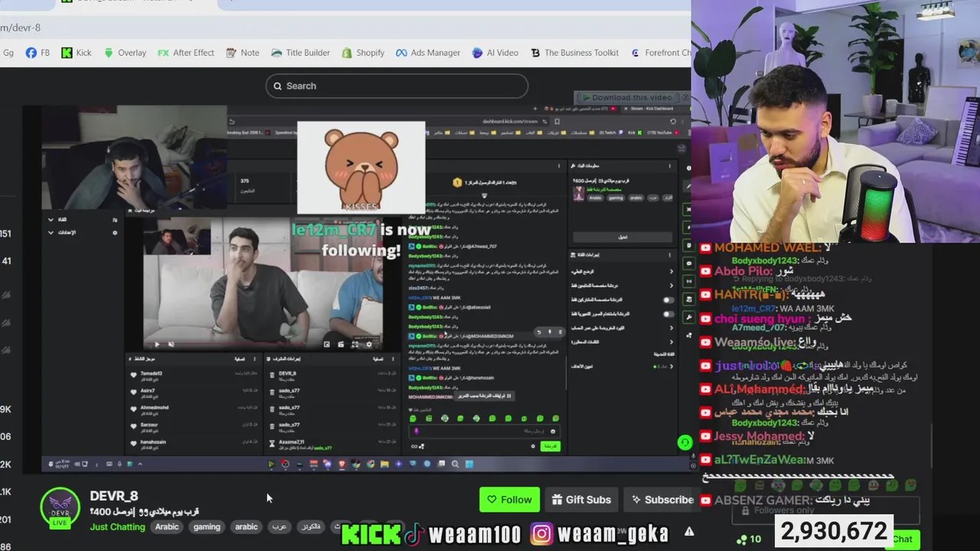Open the AI Video bookmark

click(x=495, y=53)
